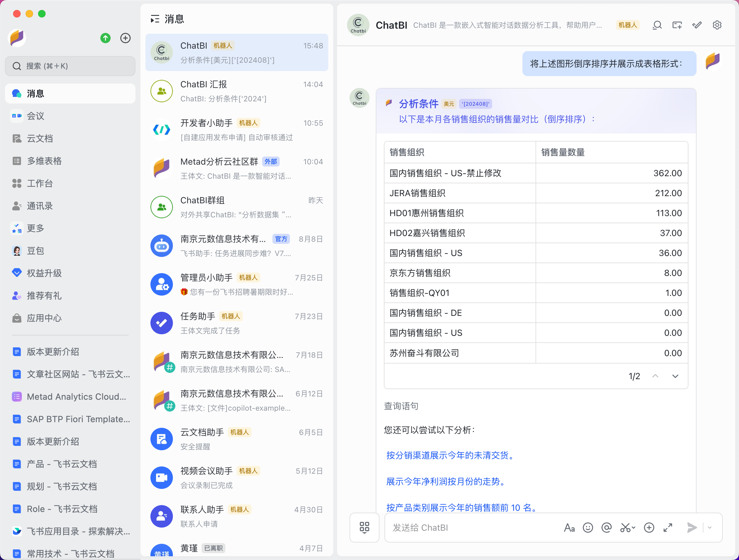Screen dimensions: 739x560
Task: Open pinned SAP BTP Fiori Template doc
Action: [x=70, y=419]
